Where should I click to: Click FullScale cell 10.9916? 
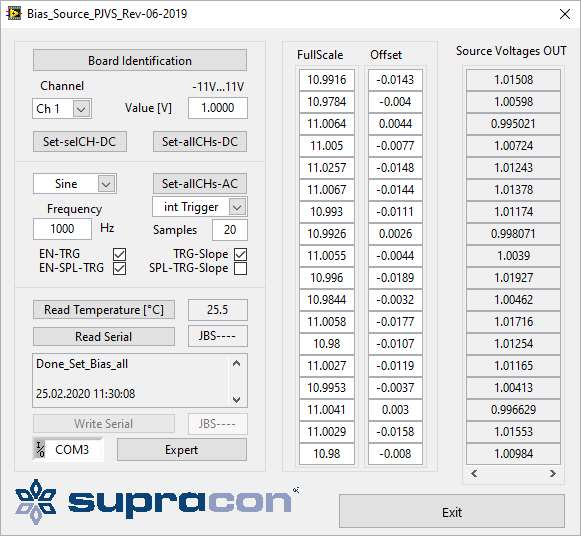click(x=327, y=80)
